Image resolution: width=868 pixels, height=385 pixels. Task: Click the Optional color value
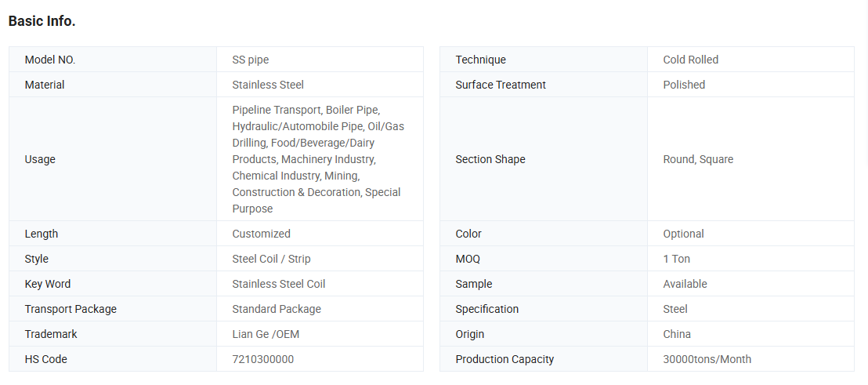click(x=683, y=234)
